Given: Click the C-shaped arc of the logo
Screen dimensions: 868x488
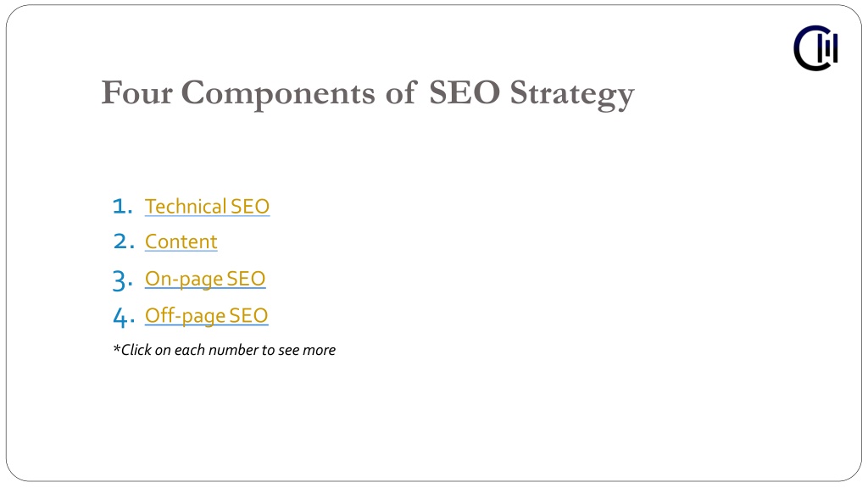Looking at the screenshot, I should pos(807,48).
